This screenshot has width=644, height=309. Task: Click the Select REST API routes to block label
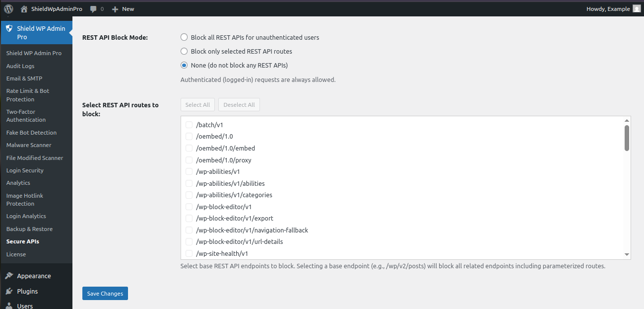pos(121,109)
